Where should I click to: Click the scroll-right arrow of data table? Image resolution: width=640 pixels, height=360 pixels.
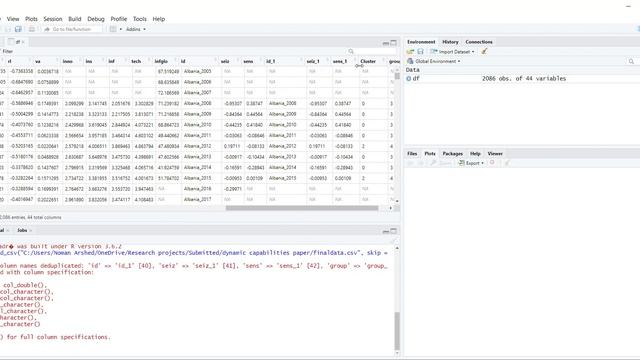(391, 208)
